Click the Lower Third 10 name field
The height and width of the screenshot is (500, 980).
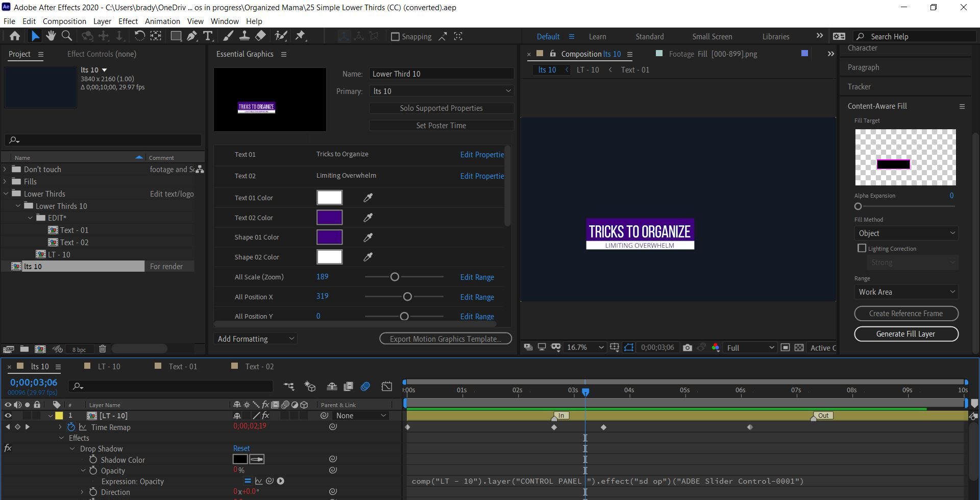pyautogui.click(x=441, y=74)
